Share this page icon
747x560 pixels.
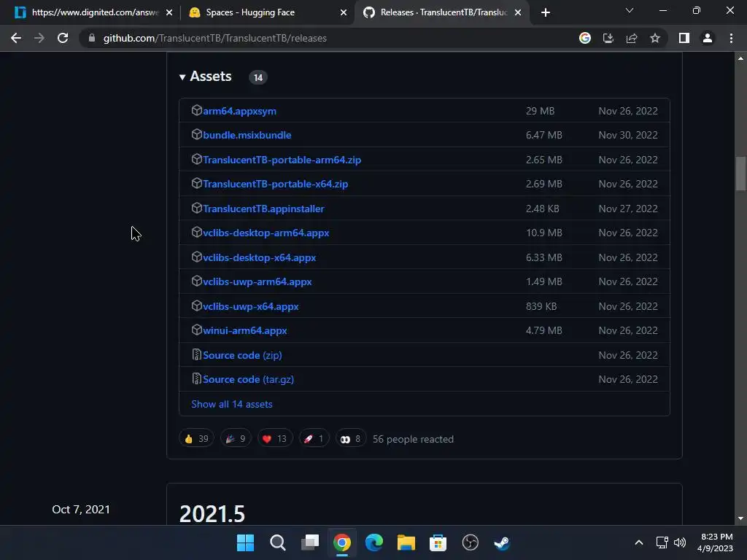pyautogui.click(x=632, y=38)
